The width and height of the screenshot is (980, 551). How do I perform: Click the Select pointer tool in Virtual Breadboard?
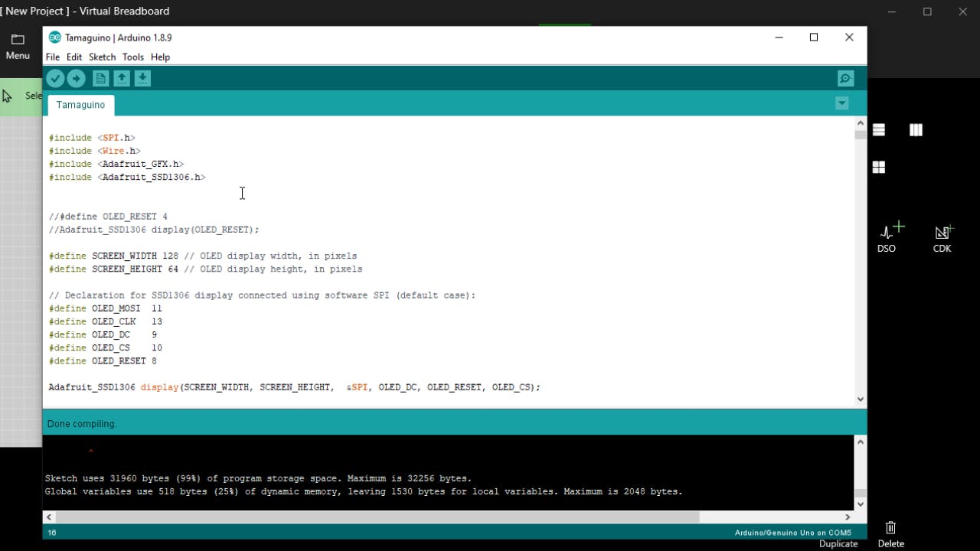(21, 96)
